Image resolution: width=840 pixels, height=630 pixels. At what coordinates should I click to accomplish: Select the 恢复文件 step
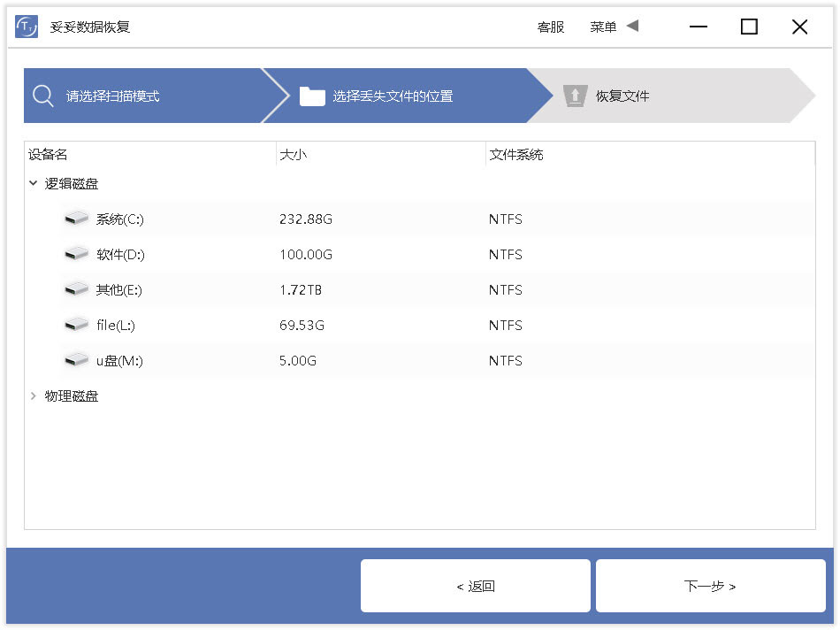672,96
